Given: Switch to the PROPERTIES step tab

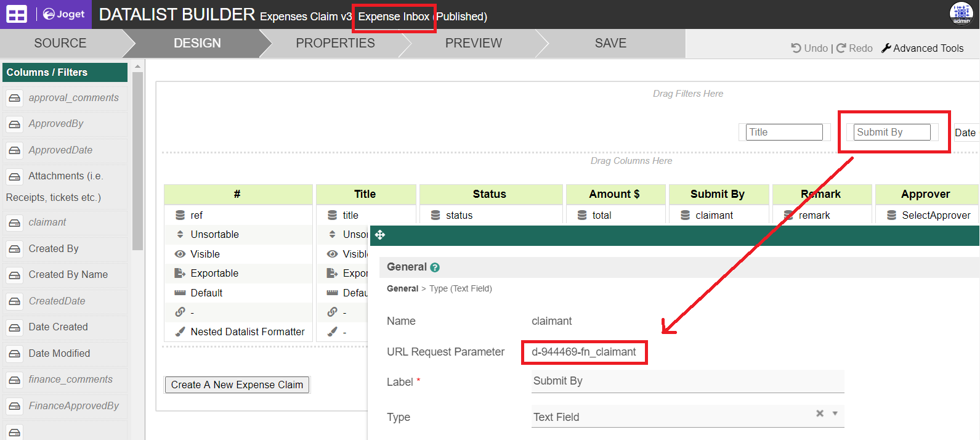Looking at the screenshot, I should [x=335, y=43].
